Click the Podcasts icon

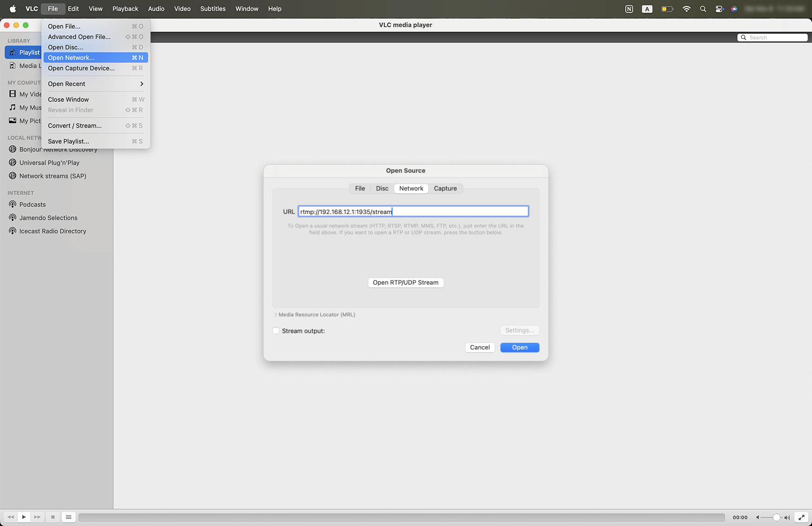coord(12,204)
